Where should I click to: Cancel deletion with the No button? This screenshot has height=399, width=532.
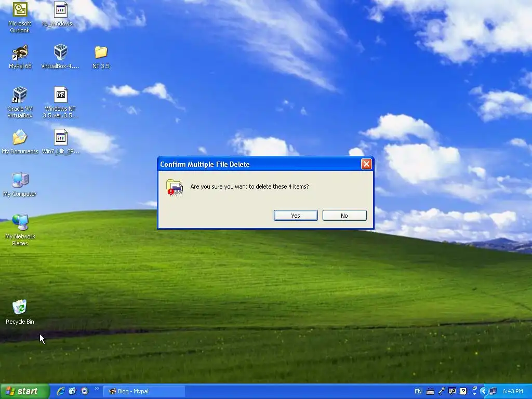tap(344, 216)
